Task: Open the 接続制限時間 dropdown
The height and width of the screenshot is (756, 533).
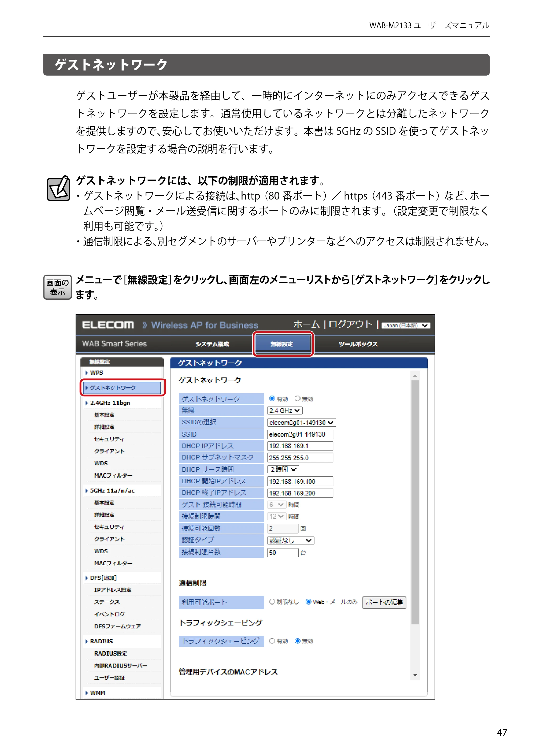Action: click(276, 517)
